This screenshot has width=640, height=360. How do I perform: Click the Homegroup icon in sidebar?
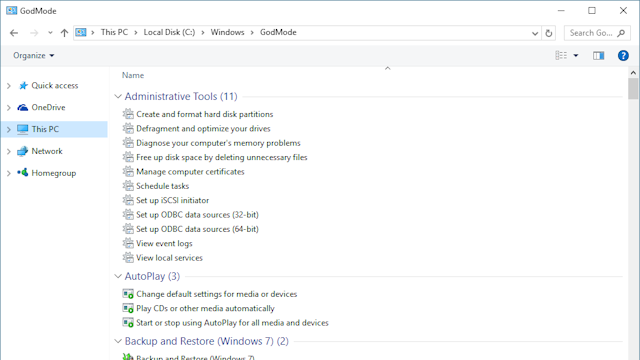click(22, 173)
